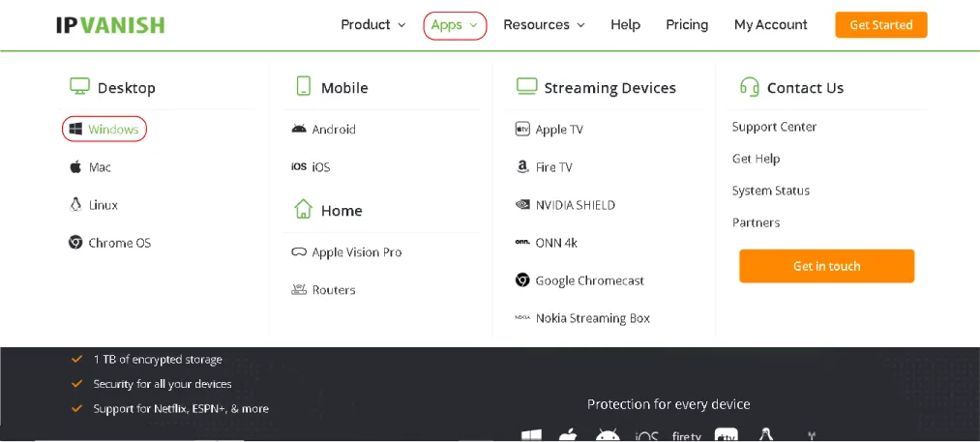This screenshot has width=980, height=442.
Task: Open the Product dropdown menu
Action: click(x=373, y=25)
